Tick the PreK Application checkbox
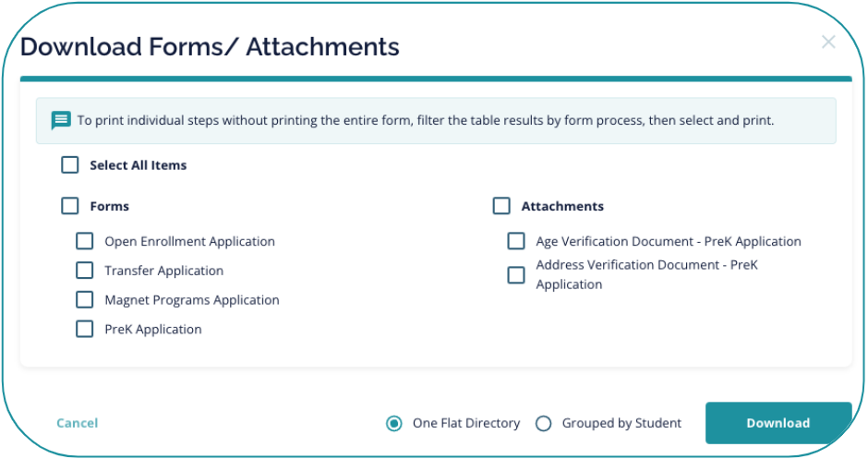Viewport: 868px width, 471px height. pos(85,329)
